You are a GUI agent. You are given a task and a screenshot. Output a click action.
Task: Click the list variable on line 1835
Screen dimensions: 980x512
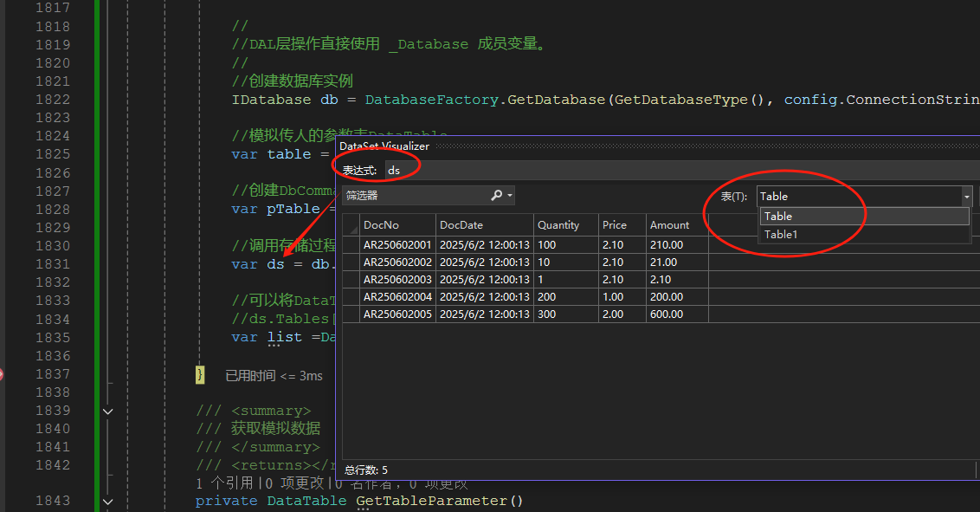284,337
